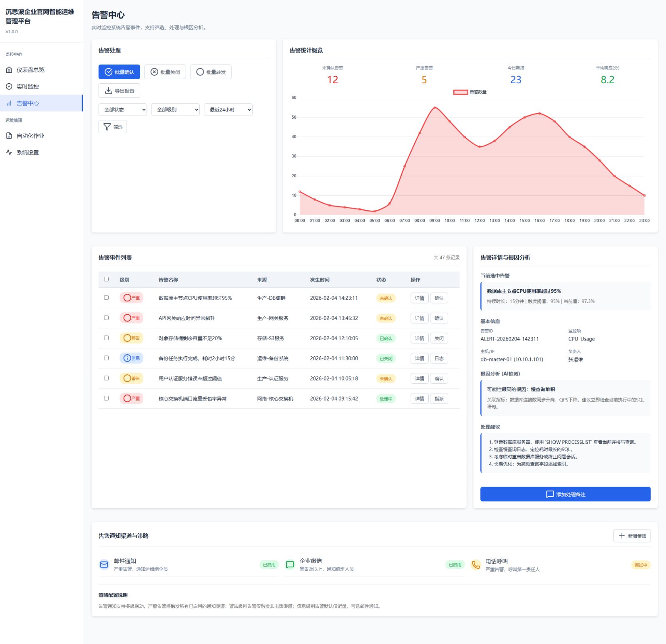The width and height of the screenshot is (666, 644).
Task: Open the 最近24小时 time range dropdown
Action: (228, 109)
